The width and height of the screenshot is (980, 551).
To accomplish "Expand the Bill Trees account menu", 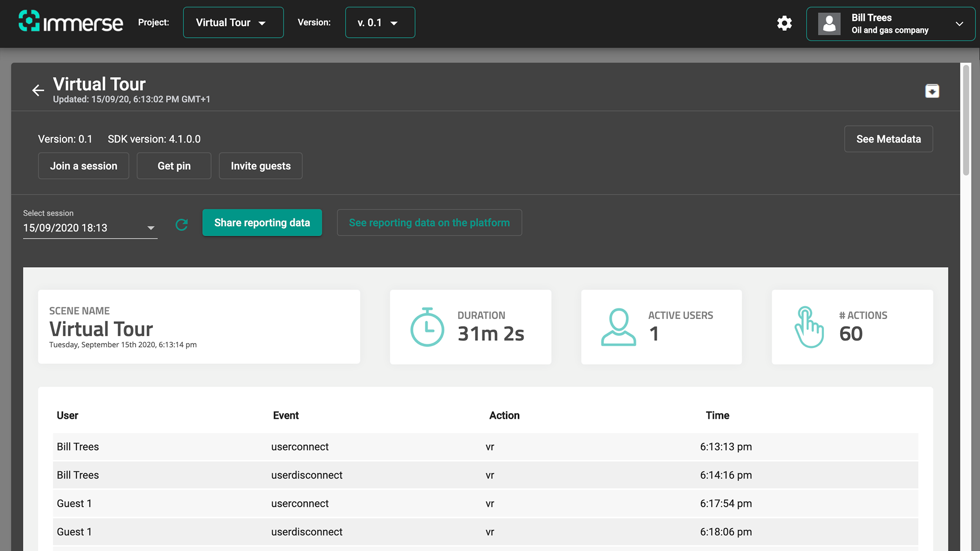I will point(959,24).
